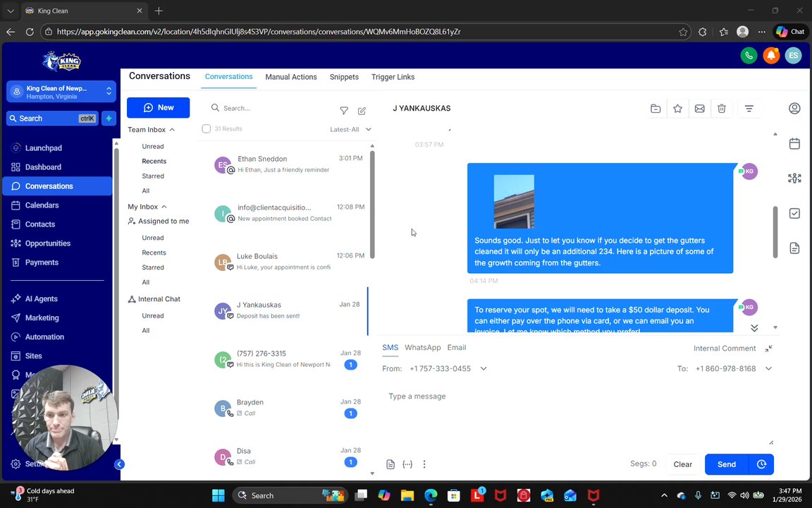This screenshot has height=508, width=812.
Task: Insert custom value braces icon
Action: click(x=407, y=464)
